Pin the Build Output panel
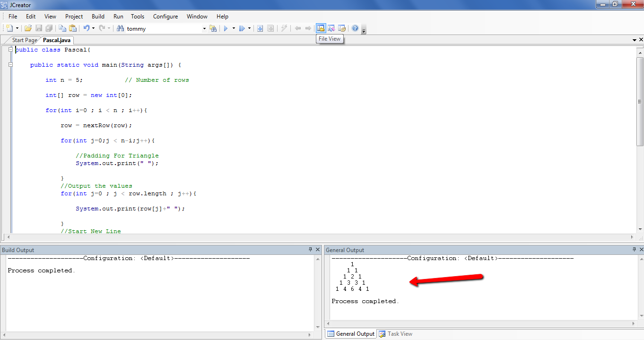644x340 pixels. 310,250
